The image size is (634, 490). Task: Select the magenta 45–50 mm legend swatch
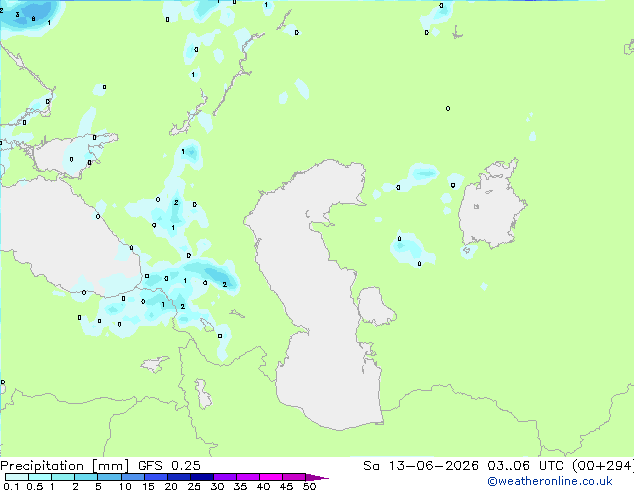pyautogui.click(x=294, y=477)
